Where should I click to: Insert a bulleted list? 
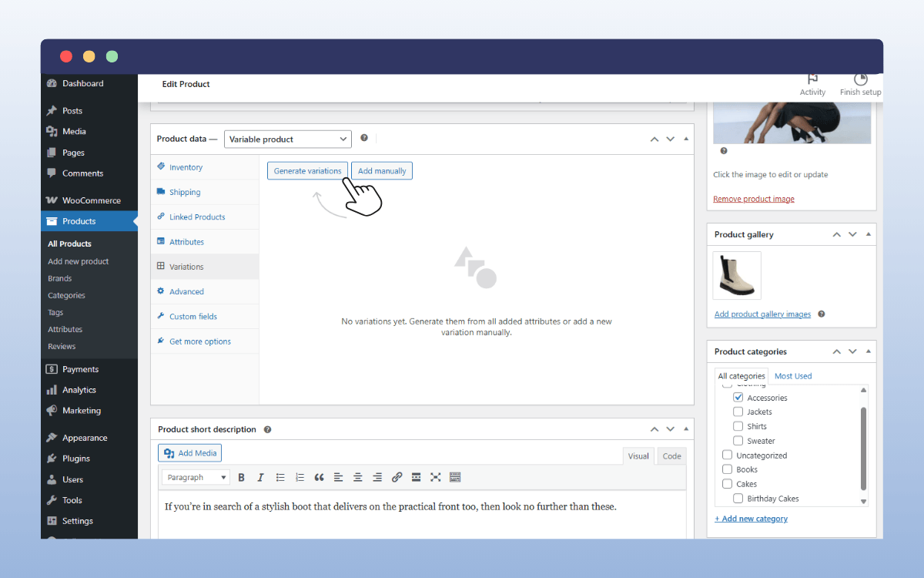[x=280, y=478]
